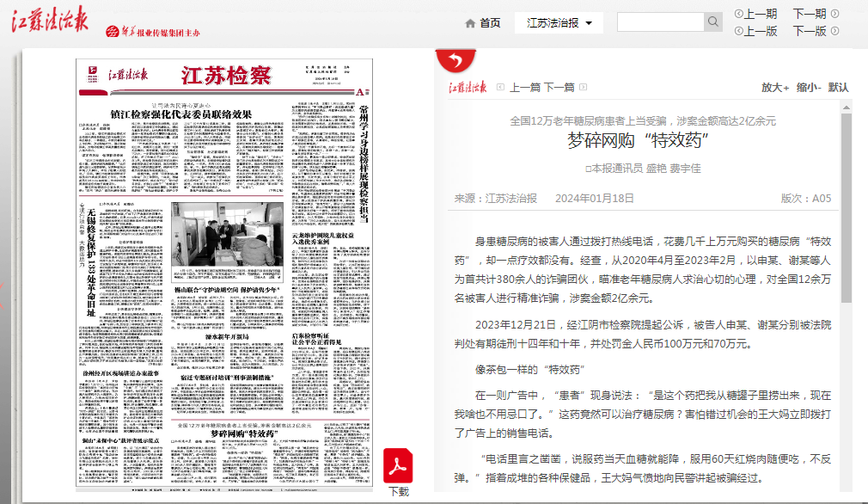Open the 无锡修复保护133处革命旧址 article
868x504 pixels.
coord(91,262)
